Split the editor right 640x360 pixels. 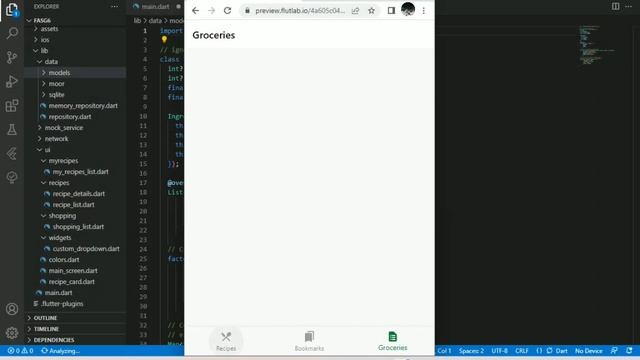pos(616,6)
